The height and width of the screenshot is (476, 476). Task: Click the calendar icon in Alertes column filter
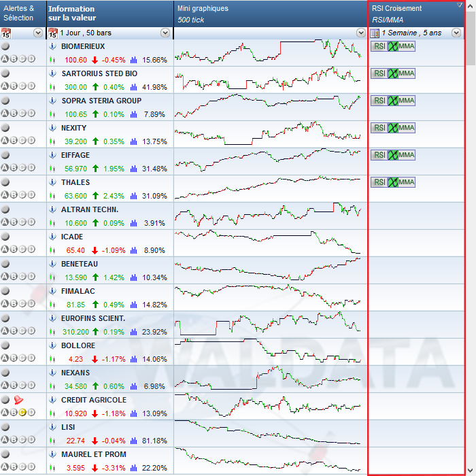[x=5, y=33]
